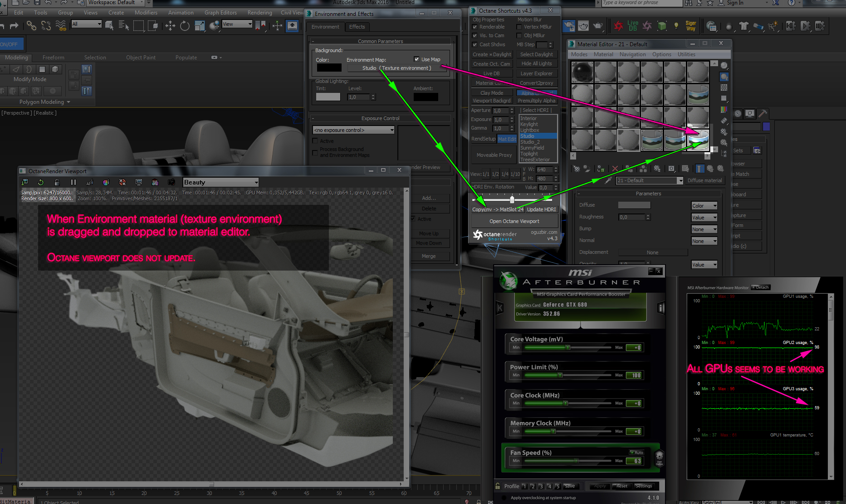Click the Open Octane Viewport button
Screen dimensions: 846x504
(x=514, y=221)
